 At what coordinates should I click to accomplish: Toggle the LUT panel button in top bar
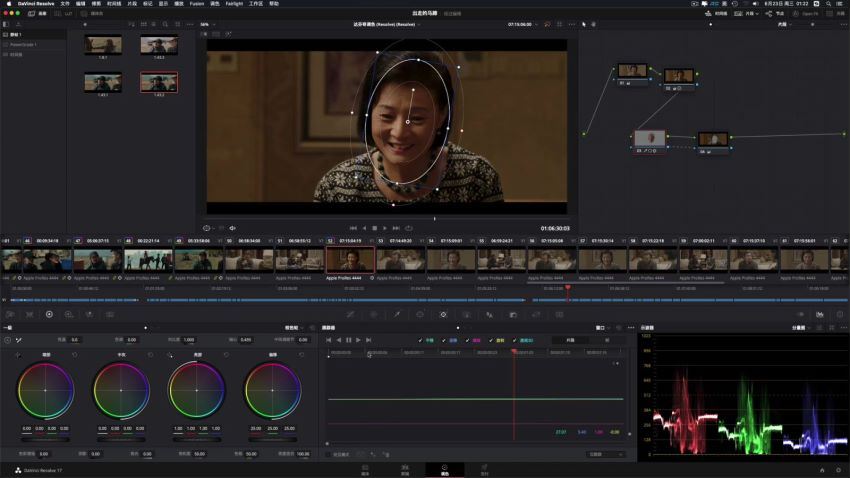click(x=64, y=14)
